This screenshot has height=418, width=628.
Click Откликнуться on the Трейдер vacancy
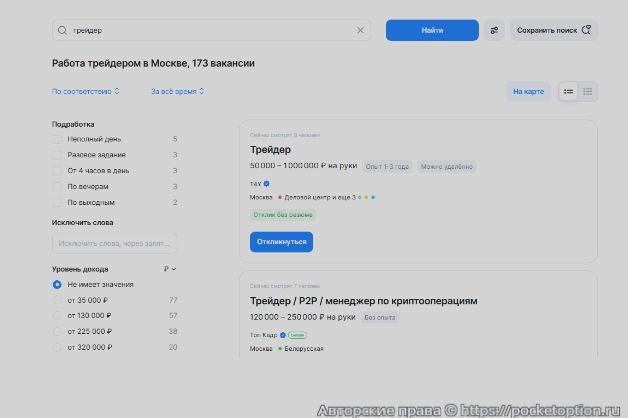click(281, 242)
